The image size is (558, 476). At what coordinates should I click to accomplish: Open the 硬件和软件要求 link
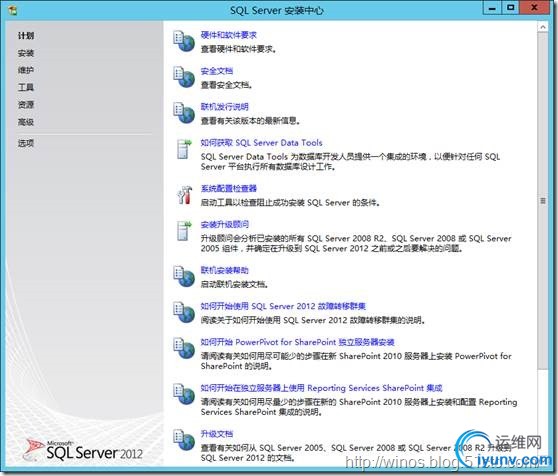[228, 35]
